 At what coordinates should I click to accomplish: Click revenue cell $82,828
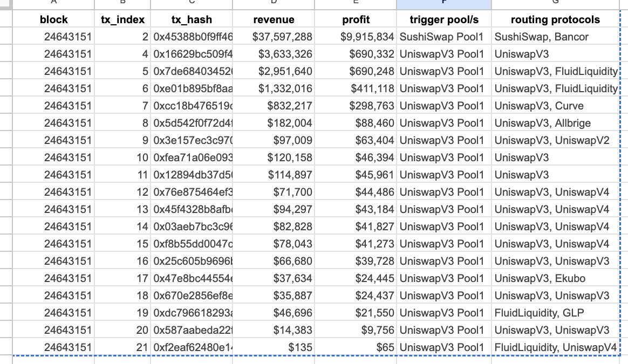pyautogui.click(x=274, y=226)
